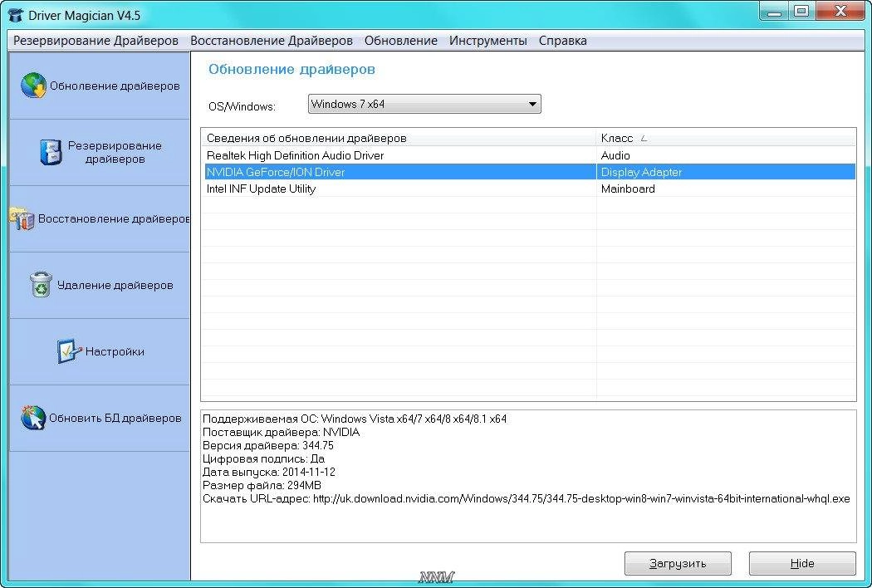Close the Driver Magician window

tap(840, 11)
